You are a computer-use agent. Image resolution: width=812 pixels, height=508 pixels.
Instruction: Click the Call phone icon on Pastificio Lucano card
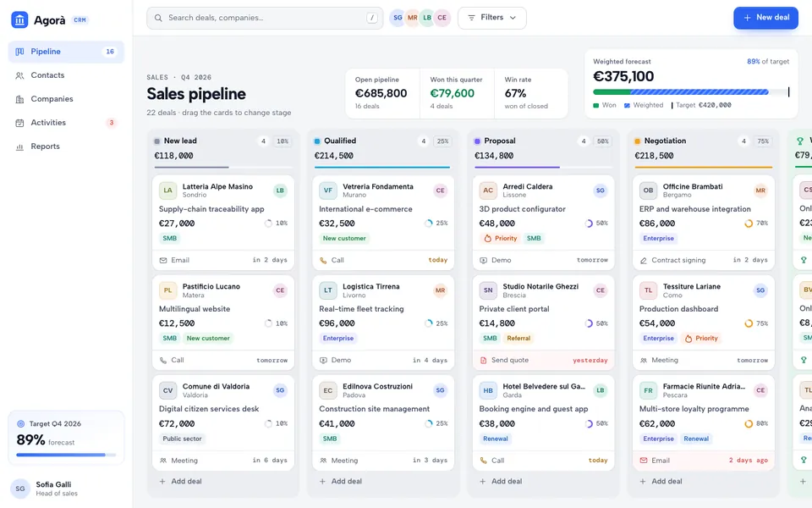pos(163,361)
